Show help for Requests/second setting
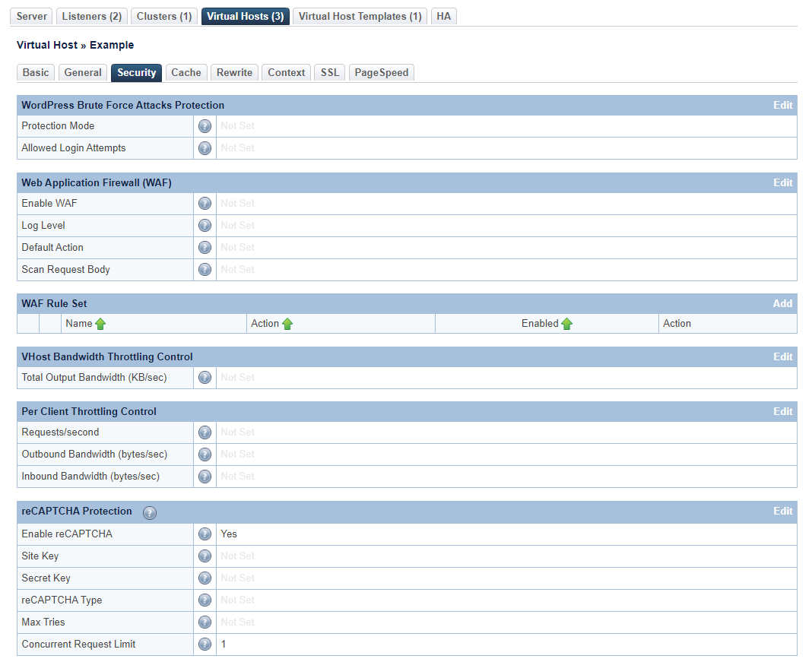Image resolution: width=812 pixels, height=662 pixels. pyautogui.click(x=205, y=432)
